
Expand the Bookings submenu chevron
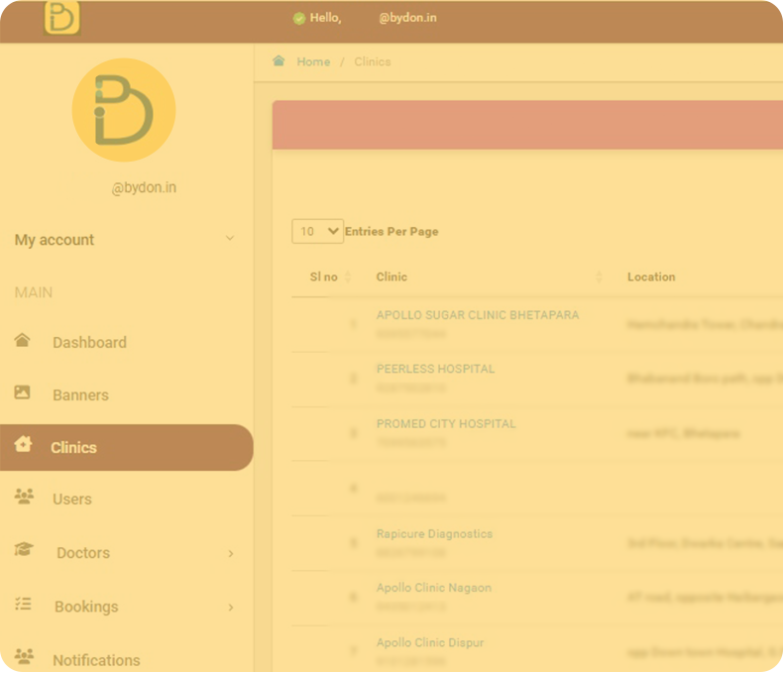click(231, 607)
